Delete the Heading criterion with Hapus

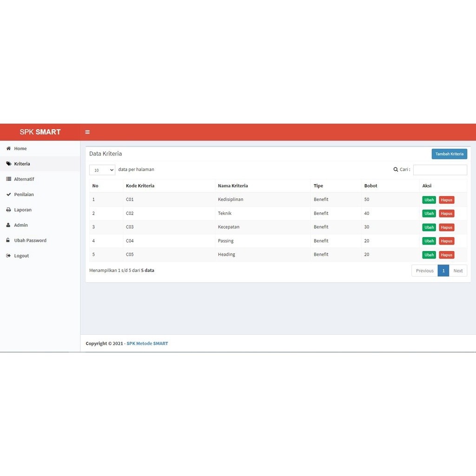(447, 255)
